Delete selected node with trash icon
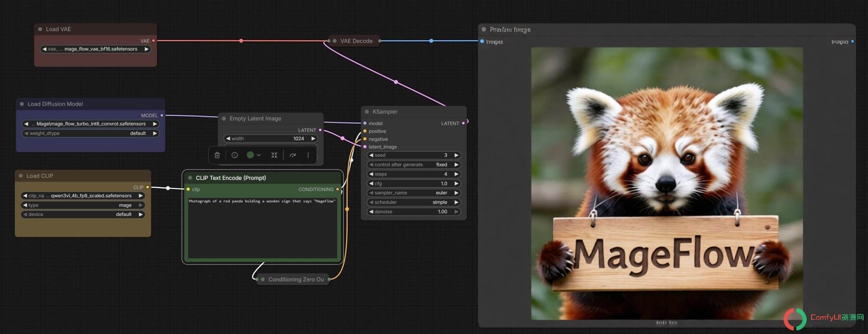The image size is (868, 334). coord(217,155)
